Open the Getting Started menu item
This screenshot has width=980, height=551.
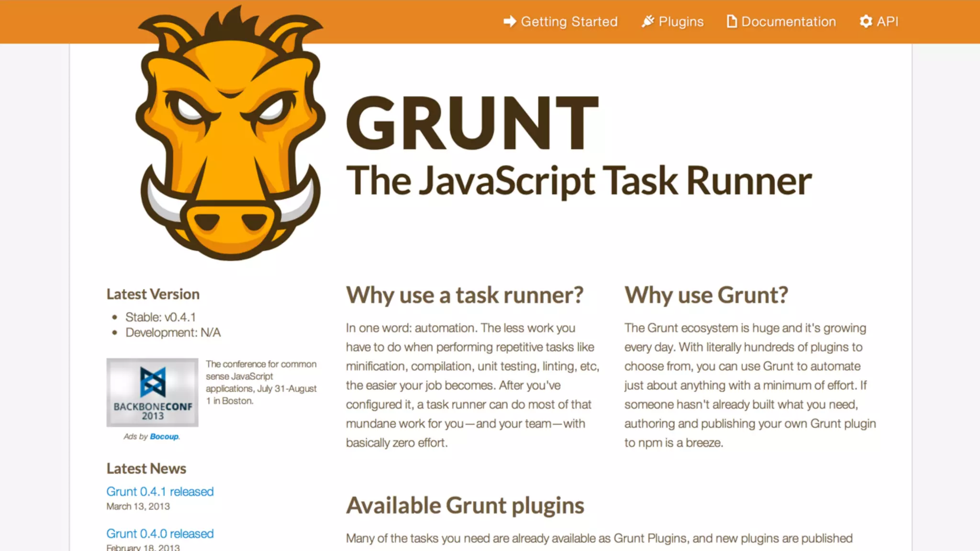click(569, 22)
